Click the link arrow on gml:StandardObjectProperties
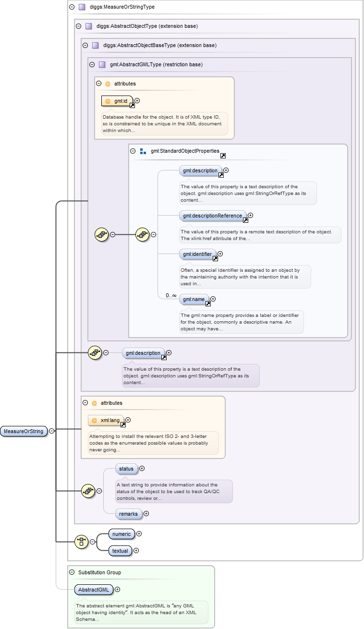 pyautogui.click(x=223, y=156)
